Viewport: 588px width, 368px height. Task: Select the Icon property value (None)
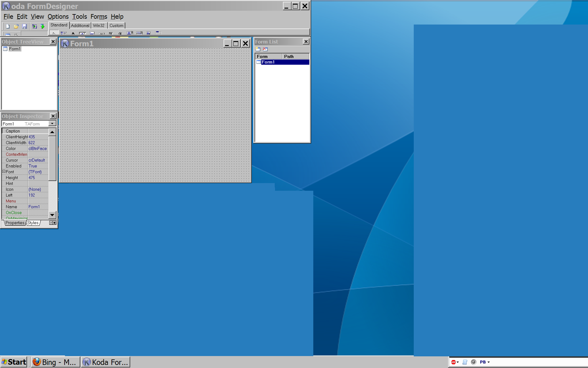point(38,189)
